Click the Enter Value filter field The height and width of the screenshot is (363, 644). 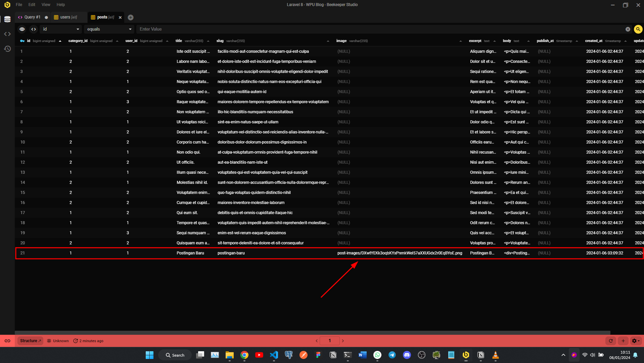379,29
